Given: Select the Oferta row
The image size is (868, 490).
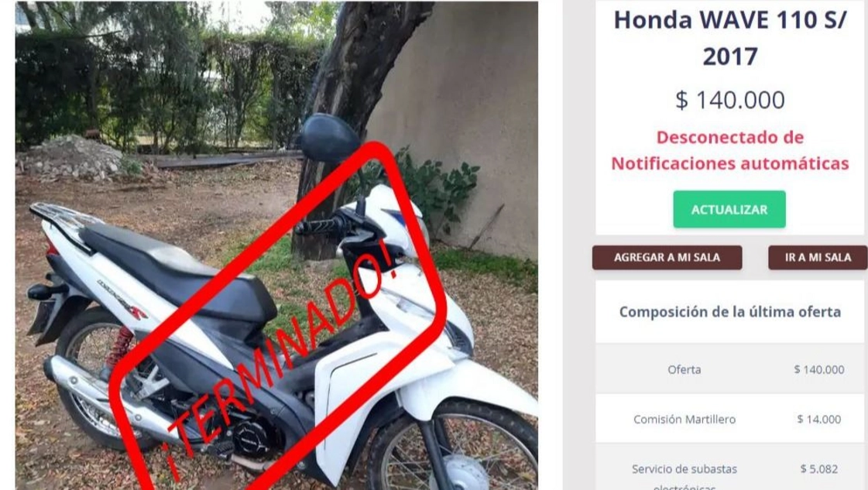Looking at the screenshot, I should pos(729,368).
